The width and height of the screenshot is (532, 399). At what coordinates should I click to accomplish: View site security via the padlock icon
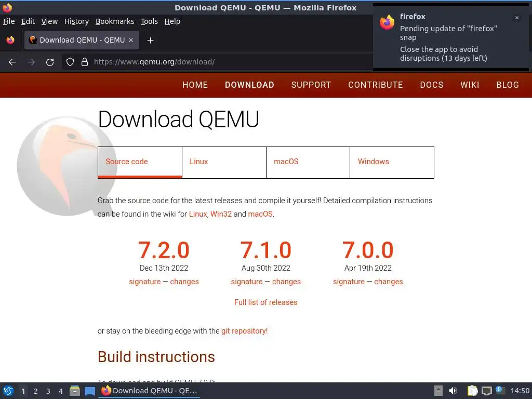click(x=85, y=62)
